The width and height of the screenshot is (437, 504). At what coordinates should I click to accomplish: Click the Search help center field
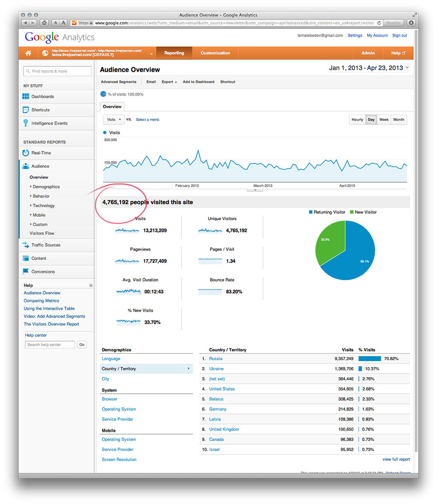pyautogui.click(x=50, y=344)
